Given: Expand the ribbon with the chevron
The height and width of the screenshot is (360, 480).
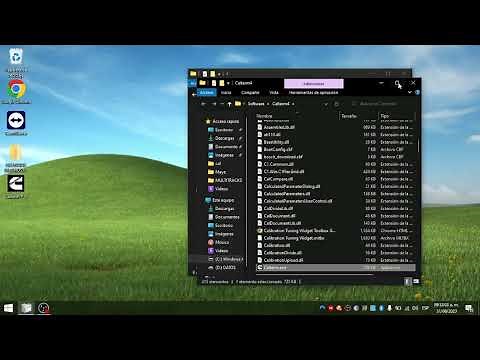Looking at the screenshot, I should pyautogui.click(x=410, y=92).
